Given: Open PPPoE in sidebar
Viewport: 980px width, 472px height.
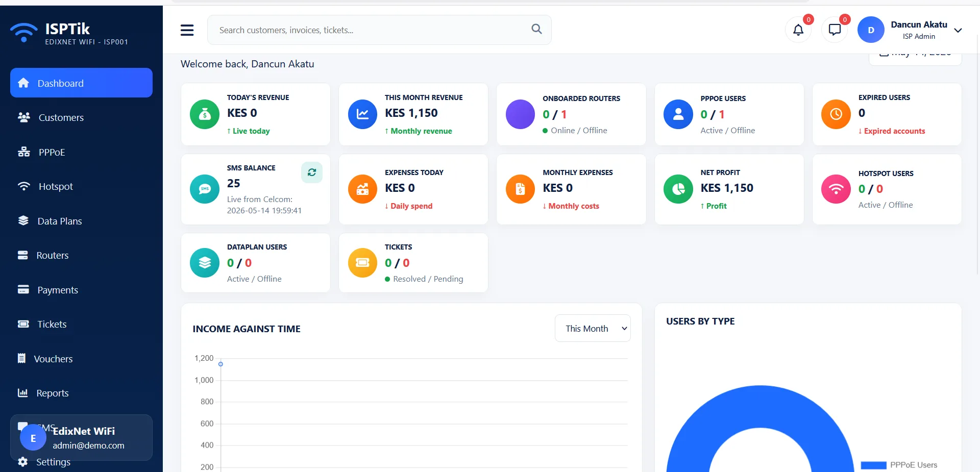Looking at the screenshot, I should pos(81,152).
